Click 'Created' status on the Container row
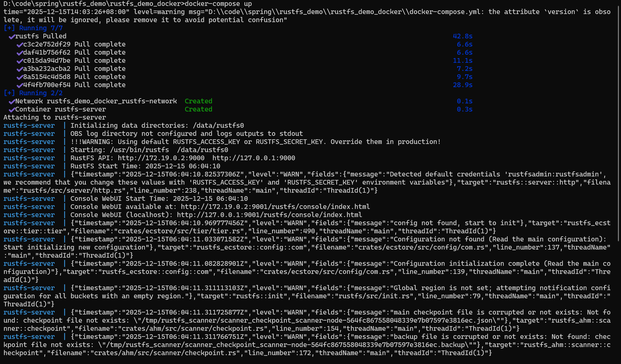621x364 pixels. click(199, 109)
